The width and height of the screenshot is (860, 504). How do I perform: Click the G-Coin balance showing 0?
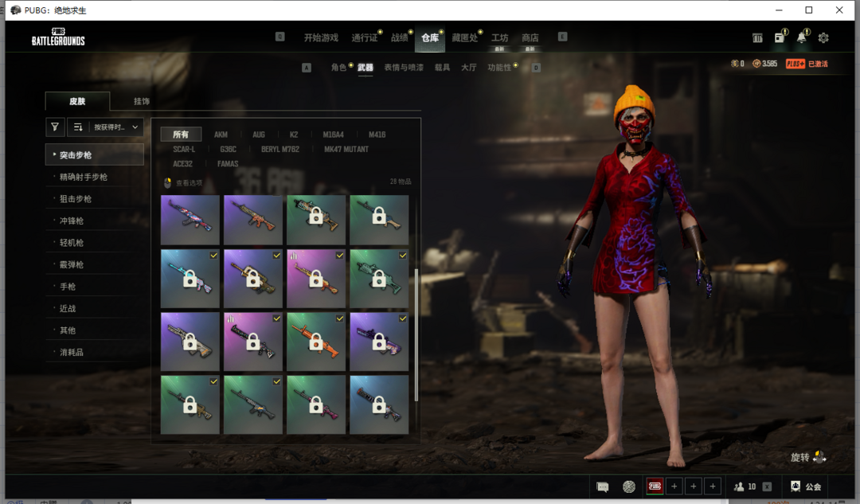coord(737,64)
